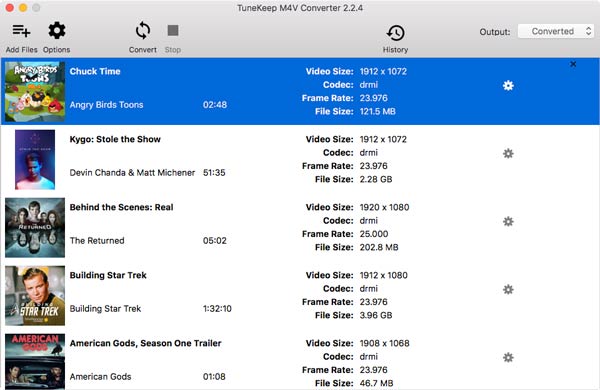Open settings gear for Kygo: Stole the Show
600x390 pixels.
tap(508, 153)
